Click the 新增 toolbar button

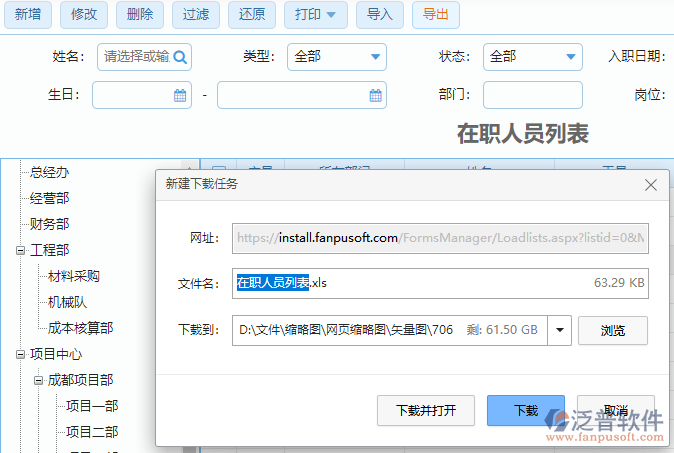pyautogui.click(x=27, y=15)
